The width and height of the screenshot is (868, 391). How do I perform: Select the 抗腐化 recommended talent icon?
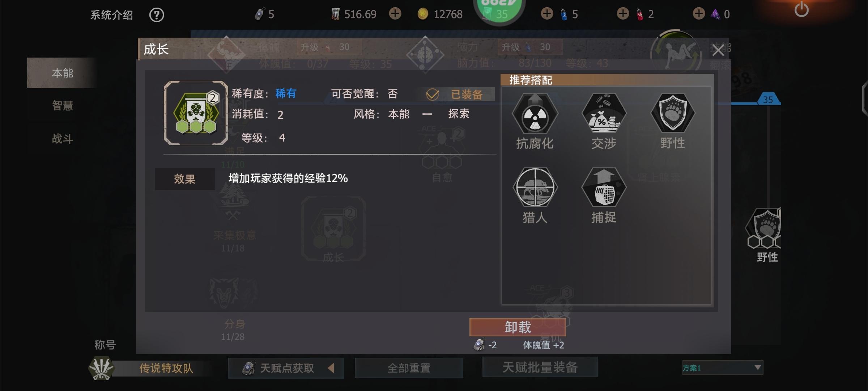coord(535,114)
